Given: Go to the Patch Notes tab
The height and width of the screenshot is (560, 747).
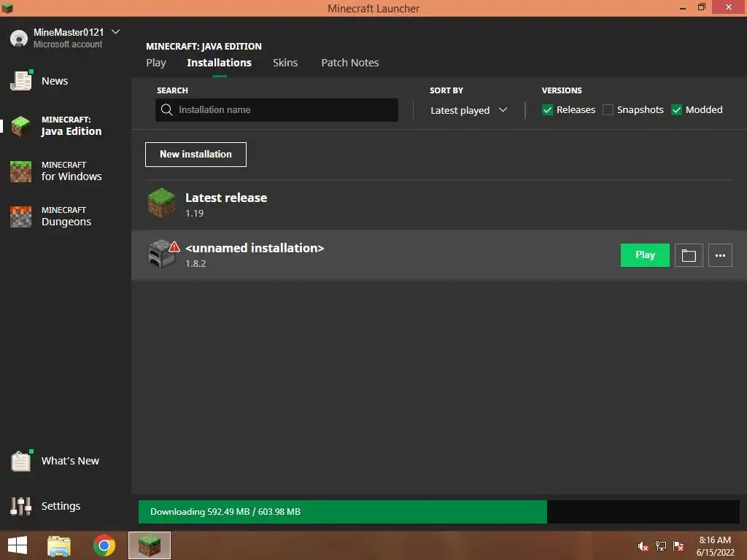Looking at the screenshot, I should (x=350, y=63).
